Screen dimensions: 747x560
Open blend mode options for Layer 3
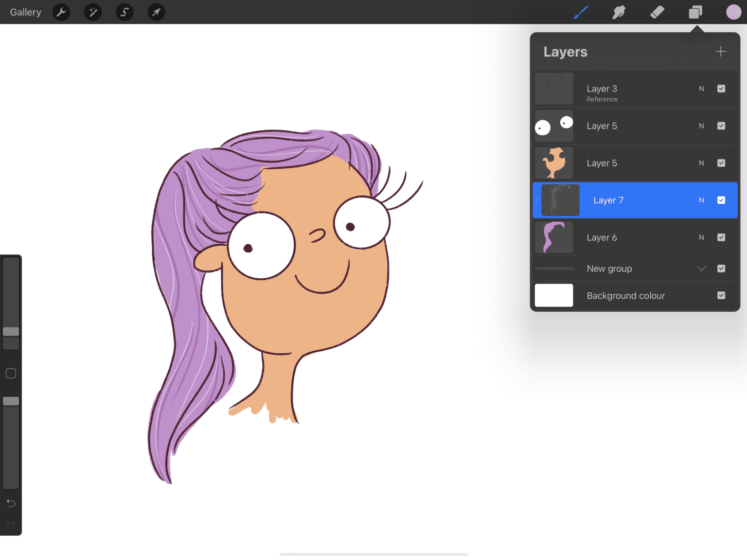(x=701, y=89)
